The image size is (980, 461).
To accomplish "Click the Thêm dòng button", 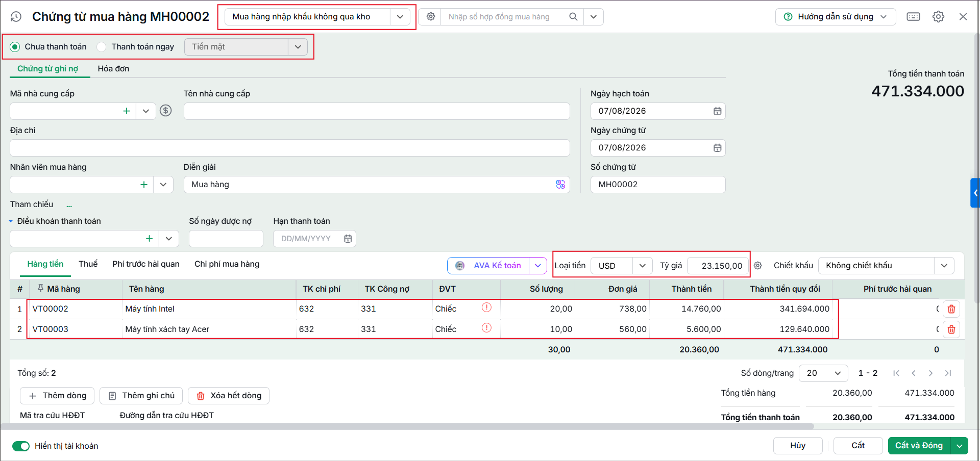I will pos(57,396).
